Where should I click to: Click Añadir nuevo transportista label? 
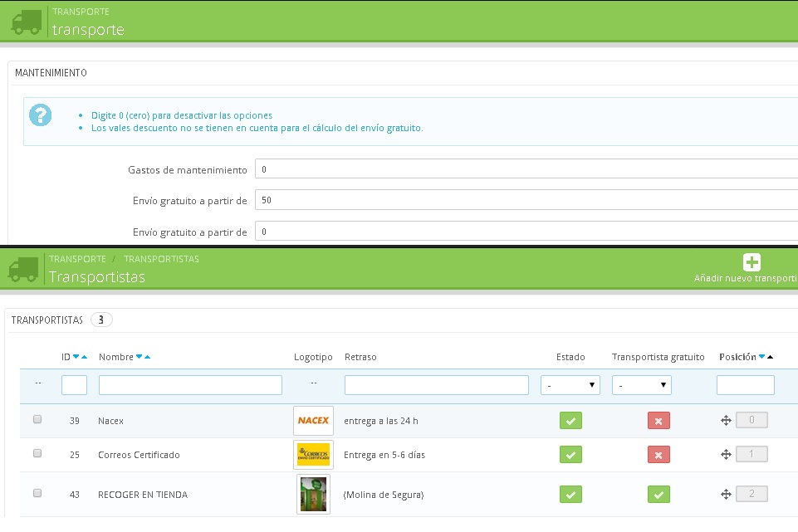tap(746, 278)
